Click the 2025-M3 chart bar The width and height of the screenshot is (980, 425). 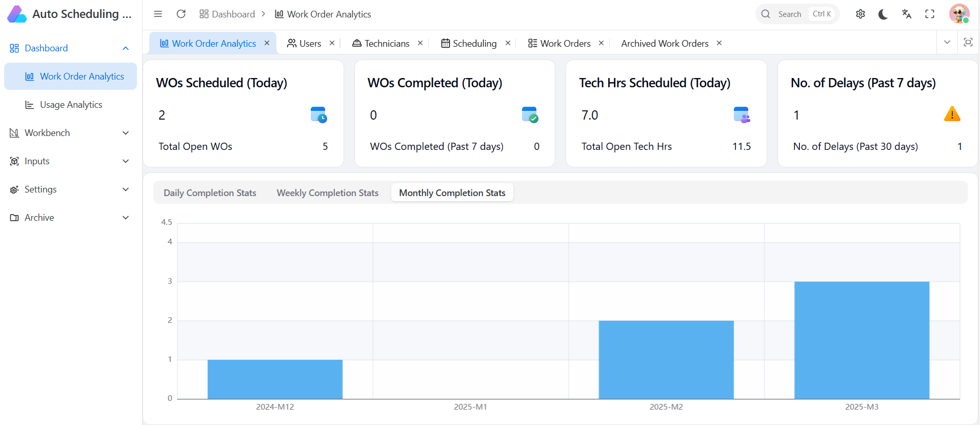click(x=862, y=340)
